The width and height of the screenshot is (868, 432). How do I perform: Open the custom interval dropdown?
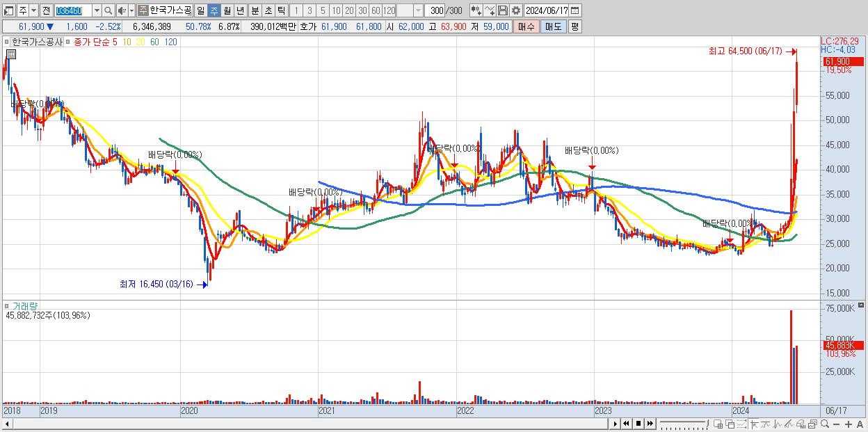[x=418, y=10]
